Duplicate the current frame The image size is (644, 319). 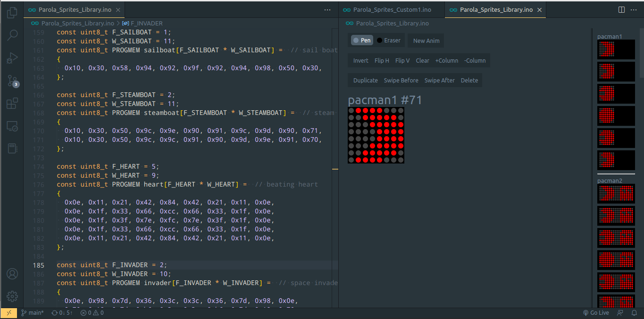(x=366, y=80)
